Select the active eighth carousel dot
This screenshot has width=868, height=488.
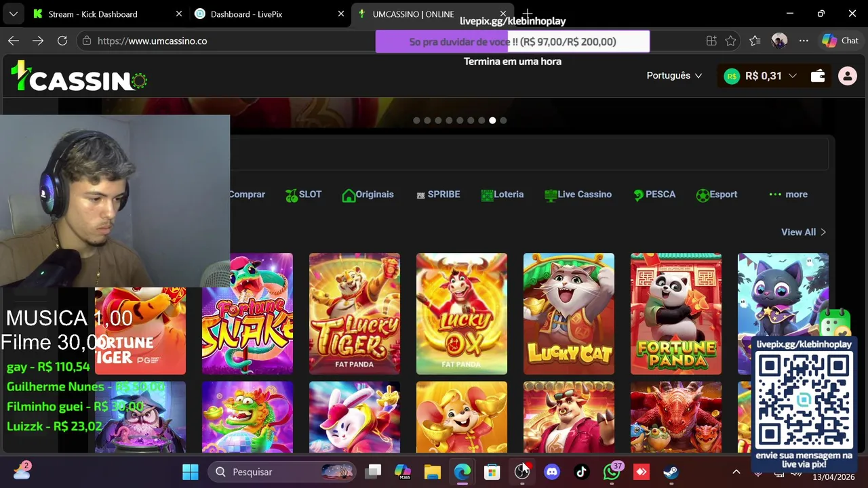click(492, 121)
